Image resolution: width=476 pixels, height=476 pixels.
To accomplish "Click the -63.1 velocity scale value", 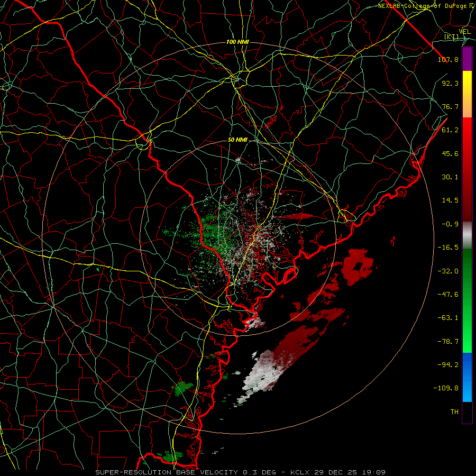I will coord(448,318).
